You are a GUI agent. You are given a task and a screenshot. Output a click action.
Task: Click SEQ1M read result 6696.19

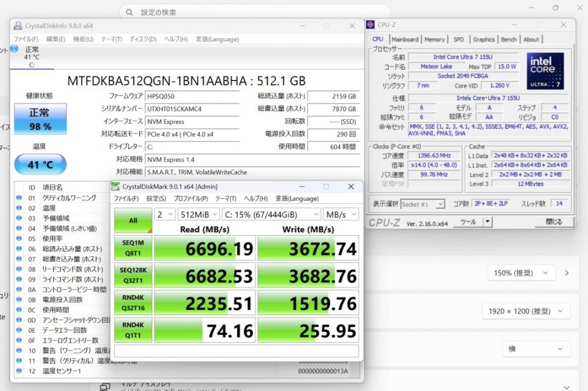pyautogui.click(x=205, y=248)
